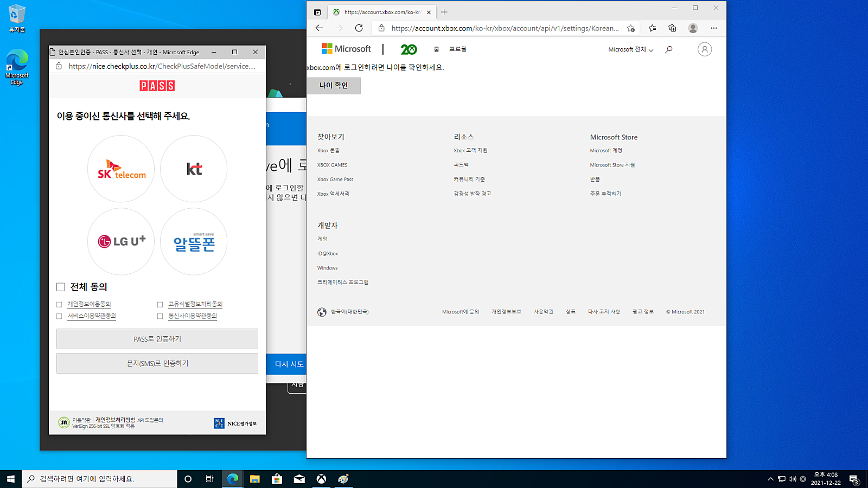868x488 pixels.
Task: Open the taskbar clock showing 오후 4:08
Action: tap(826, 479)
